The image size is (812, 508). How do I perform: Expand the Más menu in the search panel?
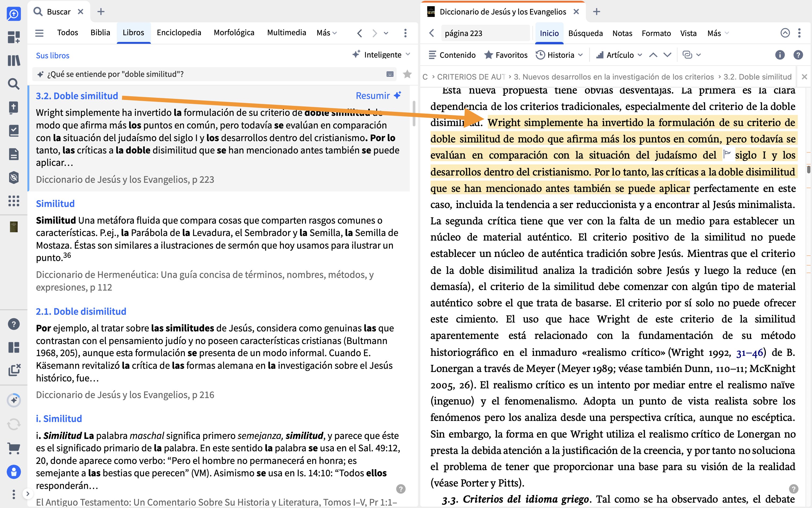pos(327,33)
